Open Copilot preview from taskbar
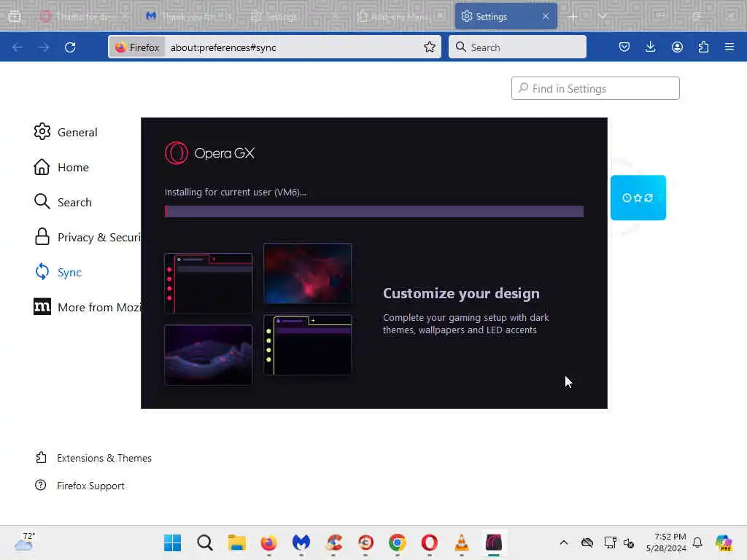The height and width of the screenshot is (560, 747). [x=724, y=542]
